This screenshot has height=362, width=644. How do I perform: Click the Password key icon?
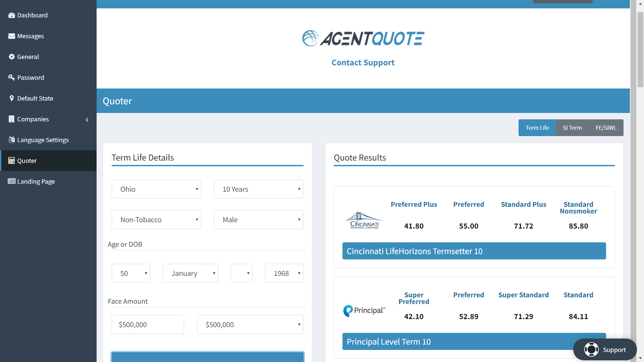click(x=12, y=78)
